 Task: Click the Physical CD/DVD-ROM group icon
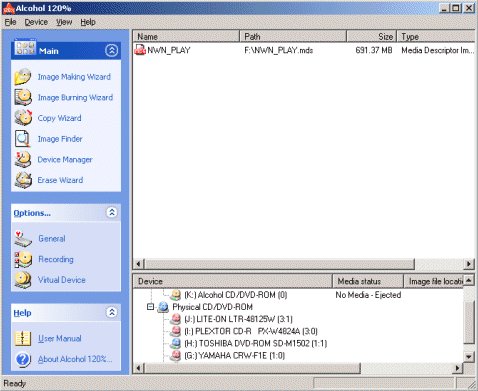163,307
